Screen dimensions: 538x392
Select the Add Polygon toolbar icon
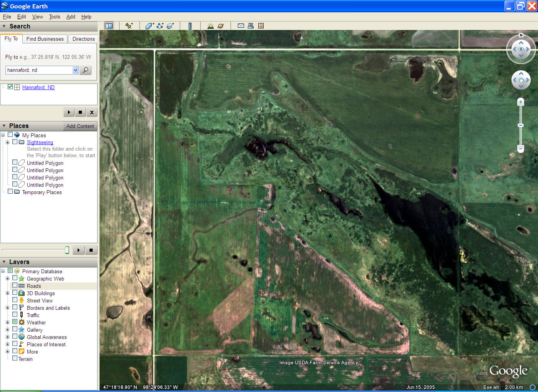pos(150,26)
